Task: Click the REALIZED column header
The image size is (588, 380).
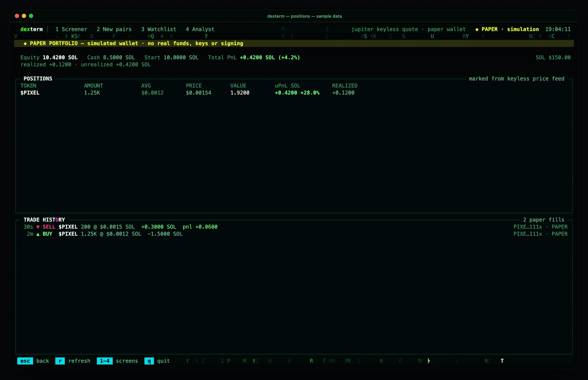Action: (345, 86)
